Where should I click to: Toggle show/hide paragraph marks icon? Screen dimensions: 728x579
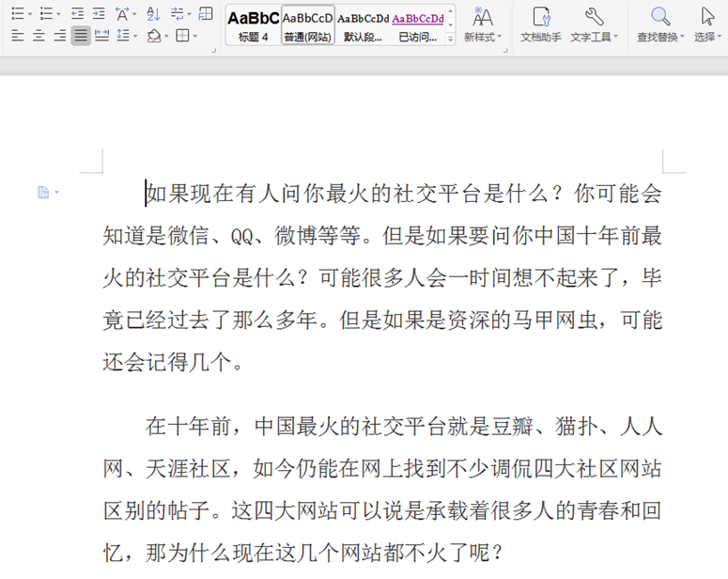coord(177,13)
